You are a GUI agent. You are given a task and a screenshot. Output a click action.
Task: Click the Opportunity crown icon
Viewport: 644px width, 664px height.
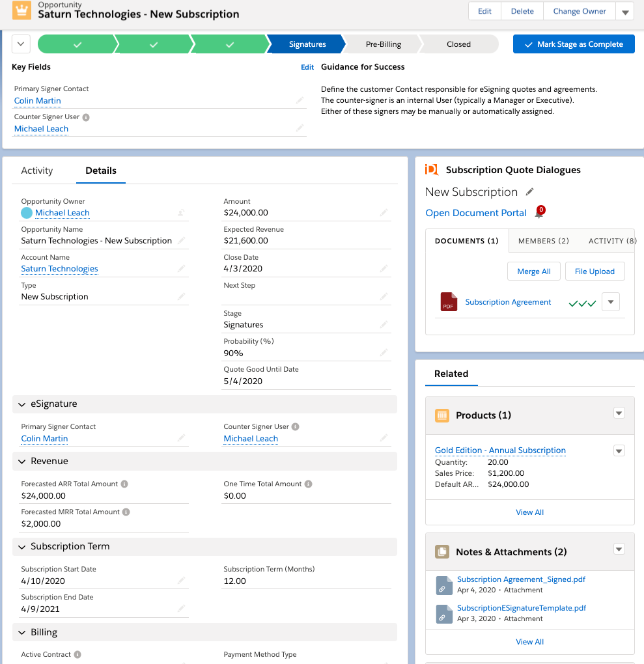pos(21,10)
